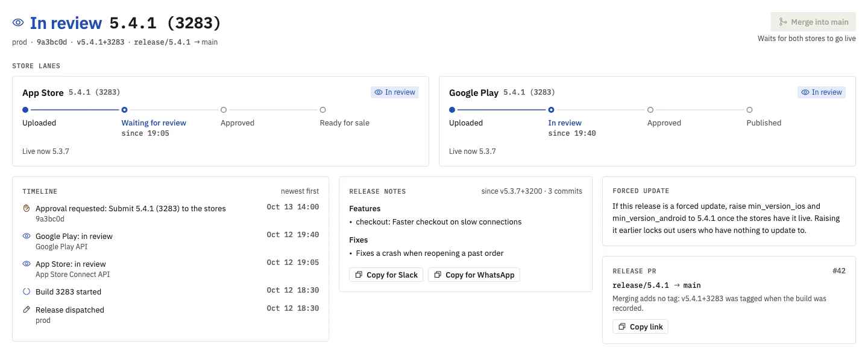The width and height of the screenshot is (868, 347).
Task: Click the App Store lane title
Action: click(43, 93)
